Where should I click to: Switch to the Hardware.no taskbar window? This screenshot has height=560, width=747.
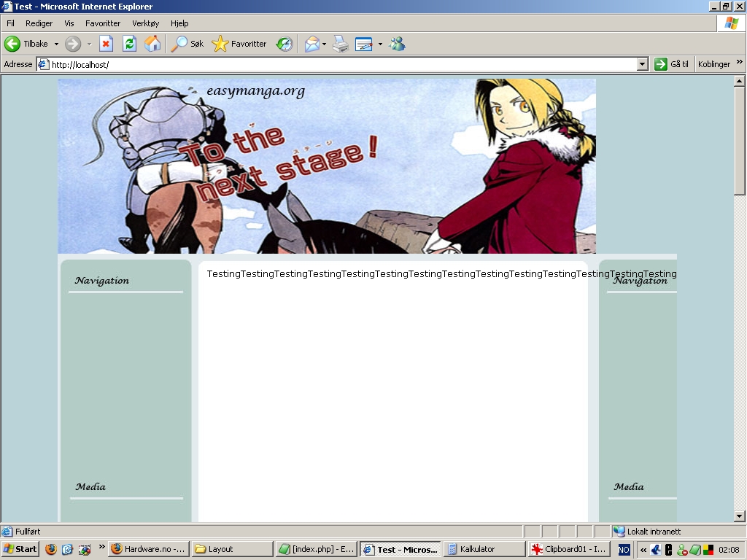pyautogui.click(x=149, y=549)
